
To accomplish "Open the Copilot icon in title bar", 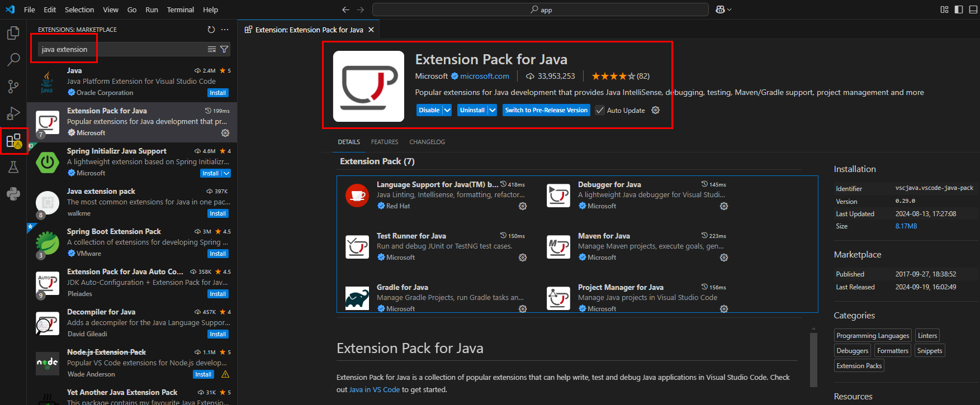I will click(720, 9).
